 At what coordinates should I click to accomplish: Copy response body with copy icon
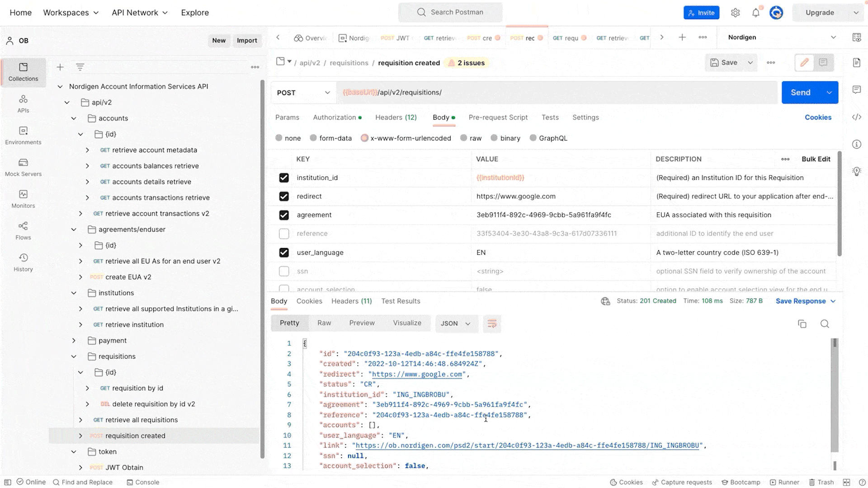click(x=802, y=324)
